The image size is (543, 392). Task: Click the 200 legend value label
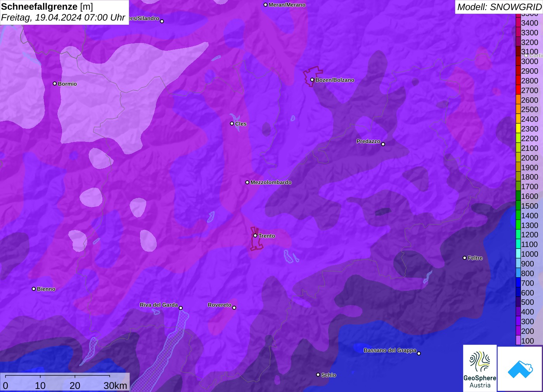527,331
